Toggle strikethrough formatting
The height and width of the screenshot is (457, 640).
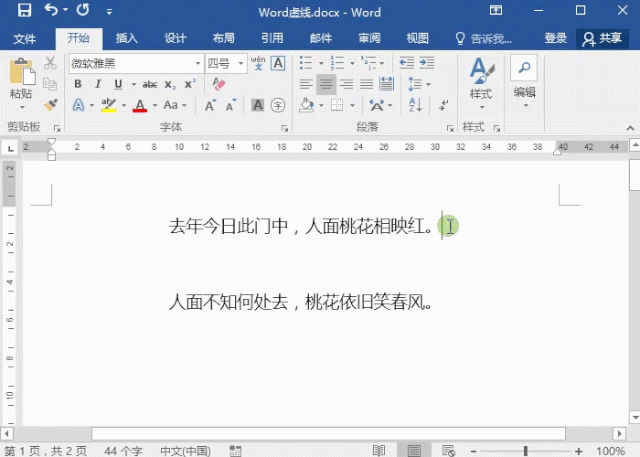[x=150, y=84]
